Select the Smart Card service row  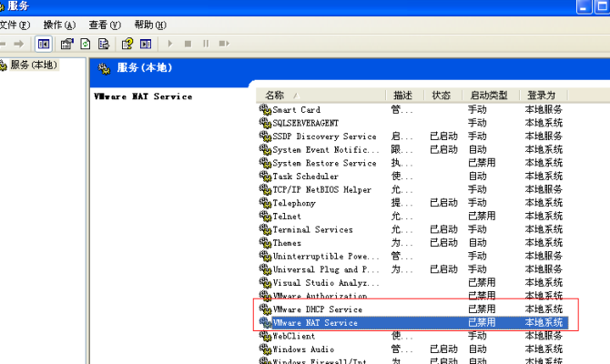[x=412, y=110]
